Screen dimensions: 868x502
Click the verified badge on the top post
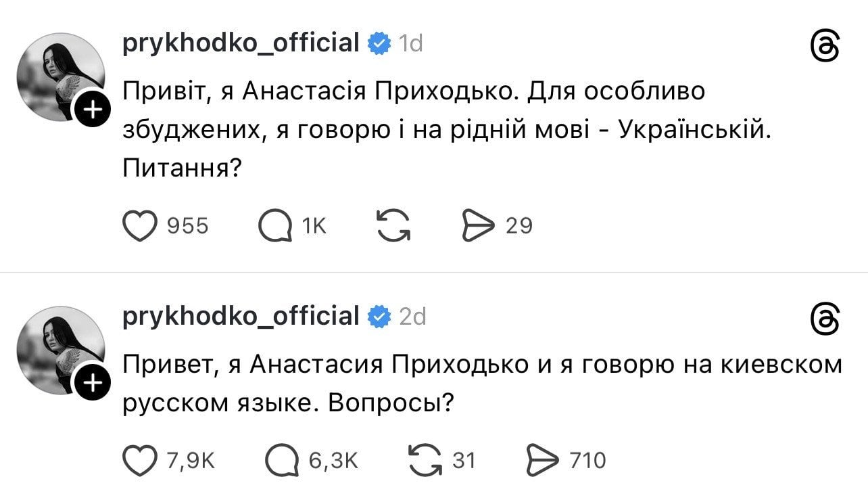click(379, 44)
